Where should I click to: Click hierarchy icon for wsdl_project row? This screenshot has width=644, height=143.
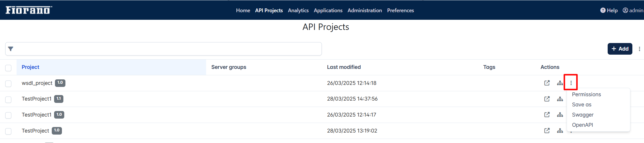(560, 83)
